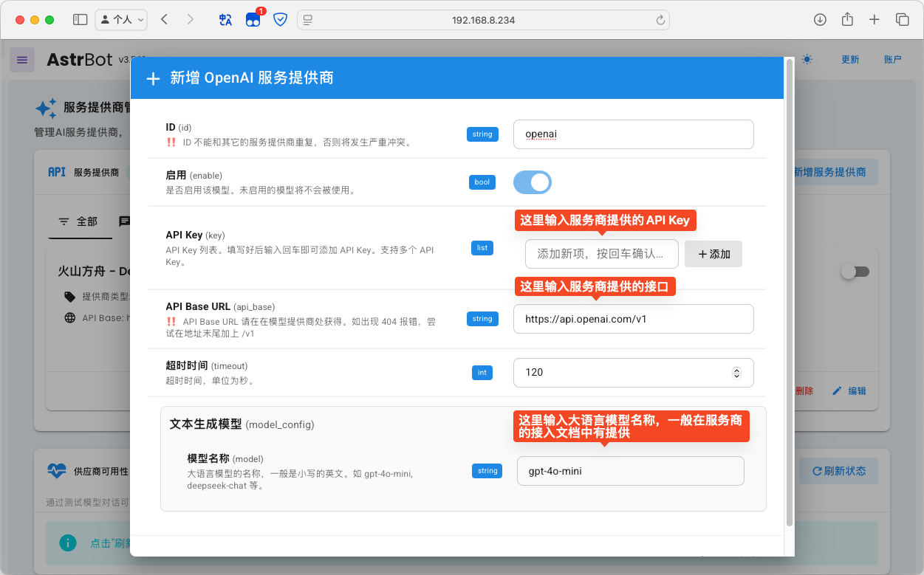Click the model name field gpt-4o-mini
Image resolution: width=924 pixels, height=575 pixels.
[630, 471]
